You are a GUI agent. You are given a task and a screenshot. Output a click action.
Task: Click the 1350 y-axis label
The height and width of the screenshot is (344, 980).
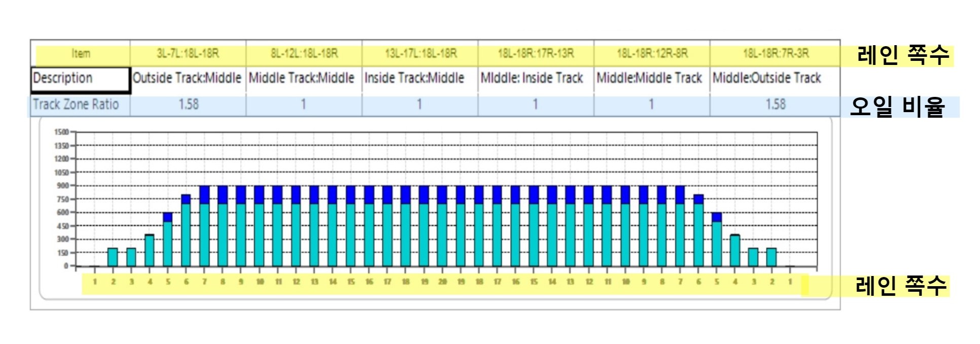[61, 146]
